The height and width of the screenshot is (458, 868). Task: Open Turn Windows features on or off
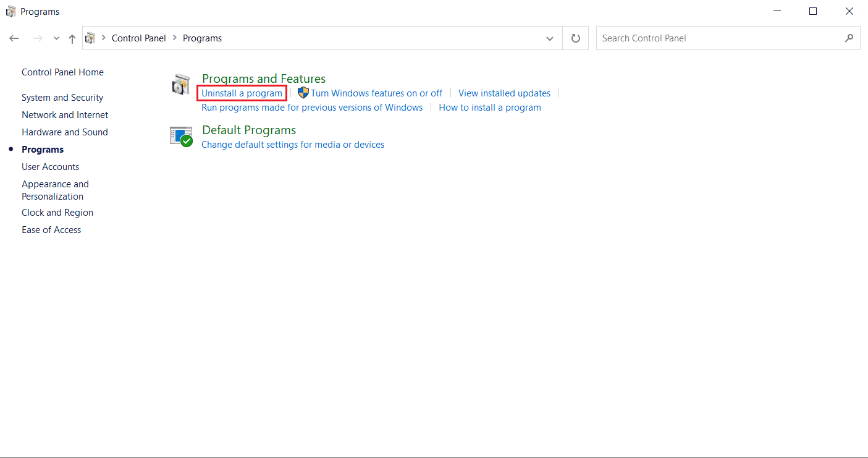pos(376,93)
